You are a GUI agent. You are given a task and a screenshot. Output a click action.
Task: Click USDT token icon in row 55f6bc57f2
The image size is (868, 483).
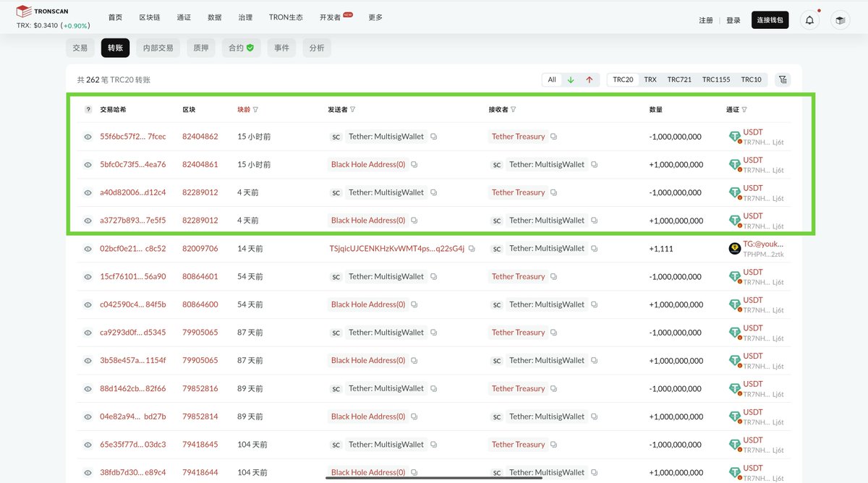pyautogui.click(x=735, y=137)
